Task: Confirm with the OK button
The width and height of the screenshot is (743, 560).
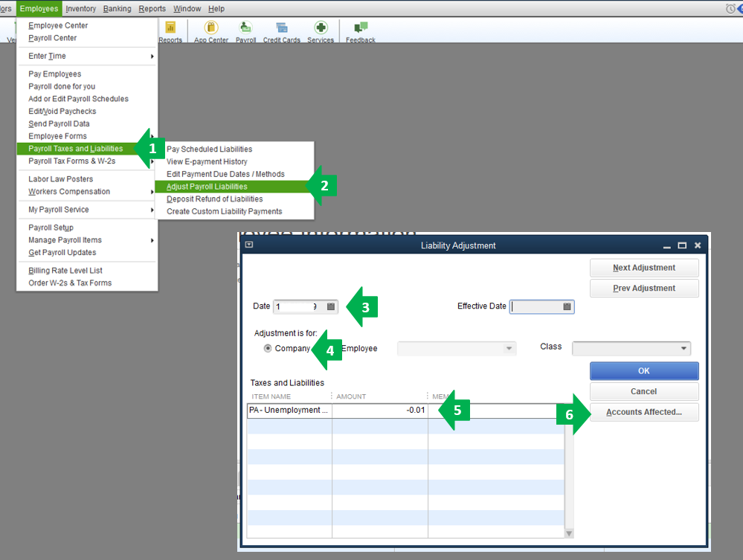Action: point(644,371)
